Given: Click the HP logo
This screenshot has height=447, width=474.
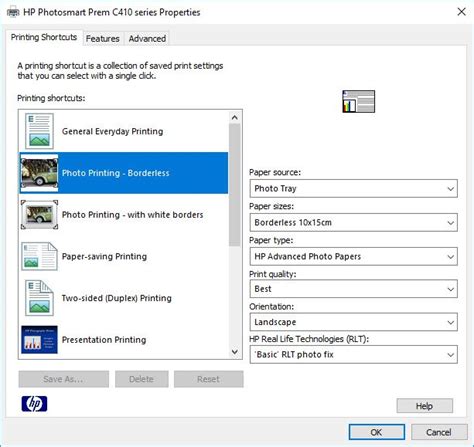Looking at the screenshot, I should (34, 404).
